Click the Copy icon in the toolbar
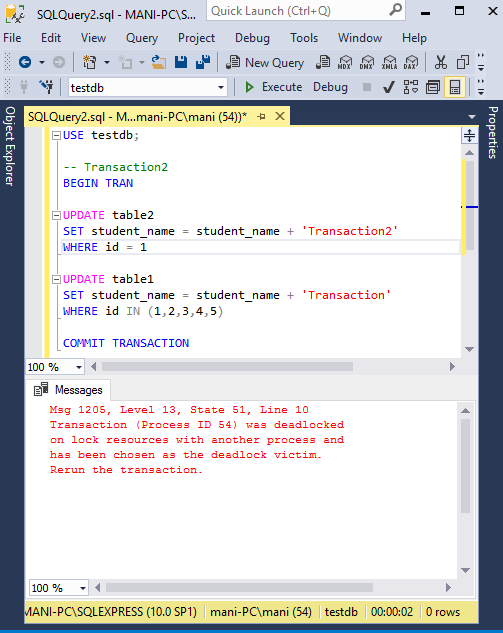This screenshot has height=633, width=503. [x=463, y=62]
